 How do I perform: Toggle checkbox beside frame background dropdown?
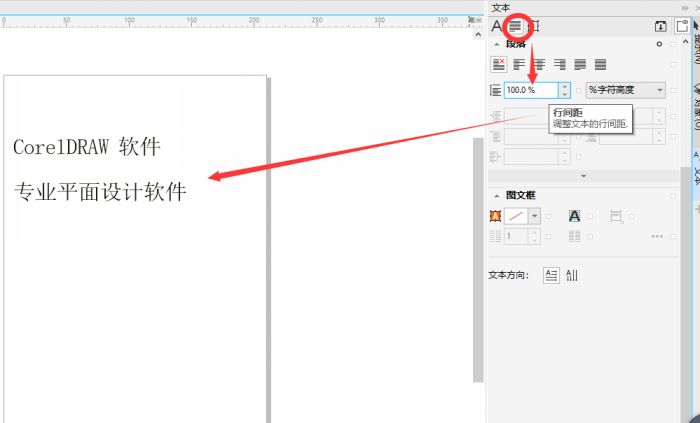click(x=548, y=216)
